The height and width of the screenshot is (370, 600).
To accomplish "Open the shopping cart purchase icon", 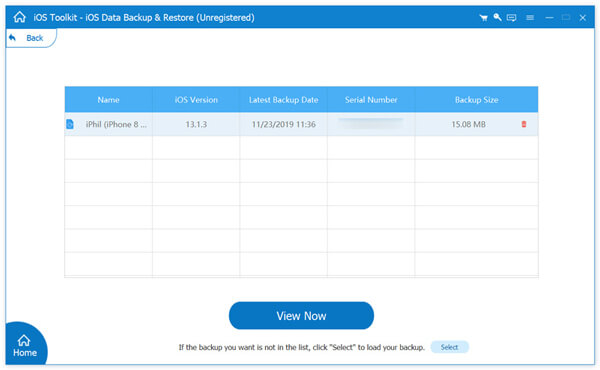I will click(x=483, y=18).
